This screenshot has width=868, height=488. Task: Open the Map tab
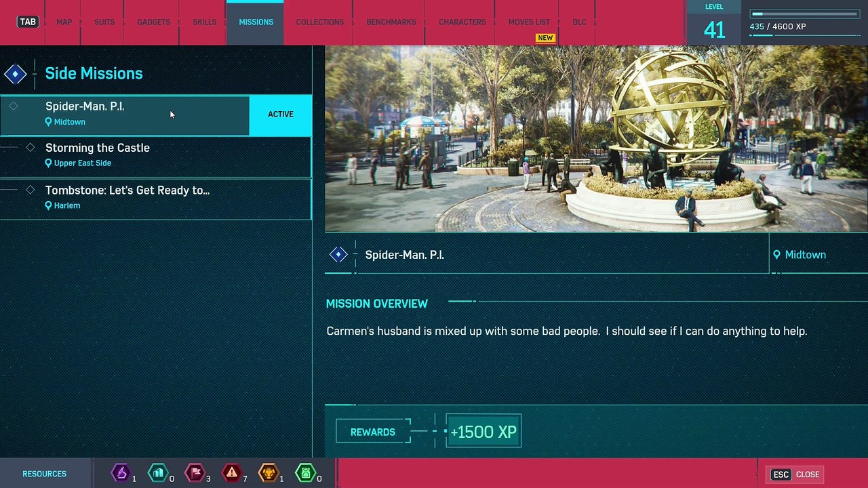(x=64, y=22)
